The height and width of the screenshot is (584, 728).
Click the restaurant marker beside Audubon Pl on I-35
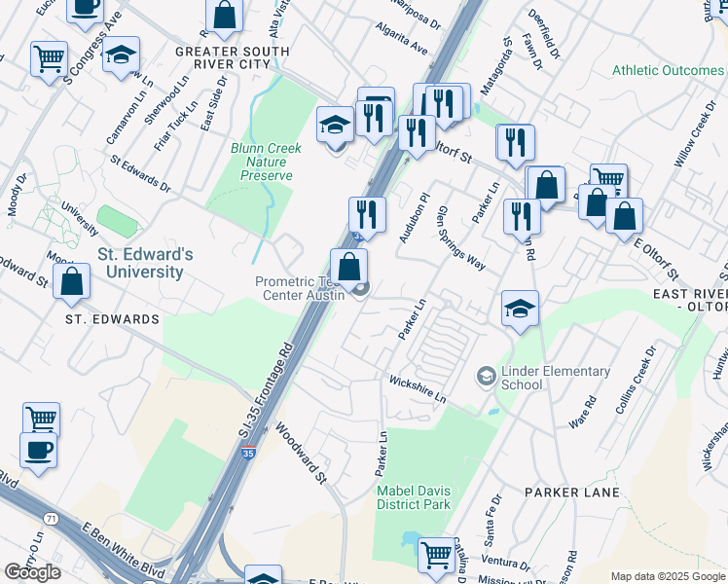[367, 218]
